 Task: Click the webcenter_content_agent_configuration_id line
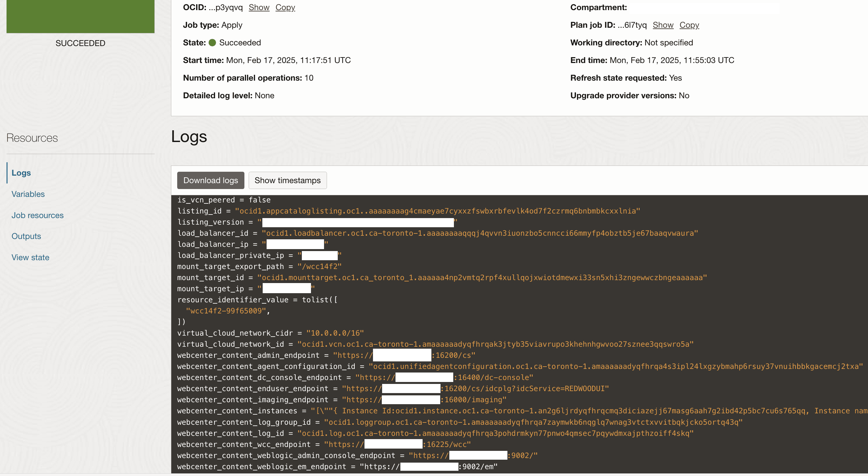520,366
